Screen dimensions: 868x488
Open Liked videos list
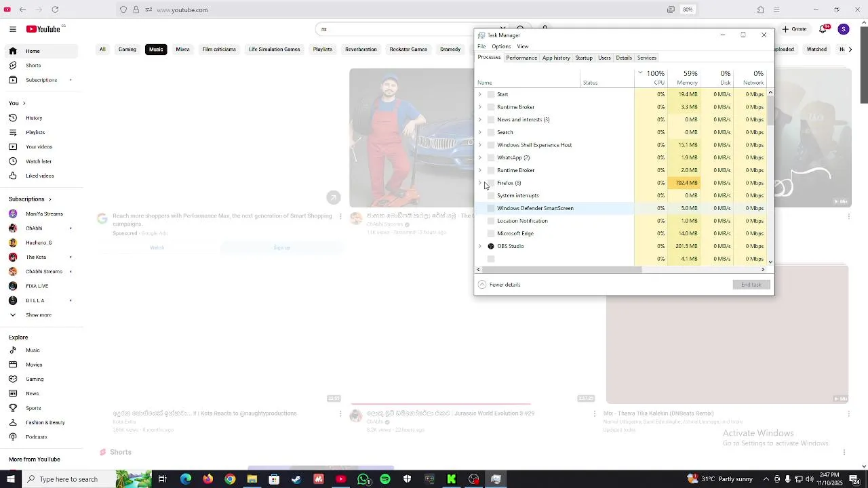coord(41,176)
